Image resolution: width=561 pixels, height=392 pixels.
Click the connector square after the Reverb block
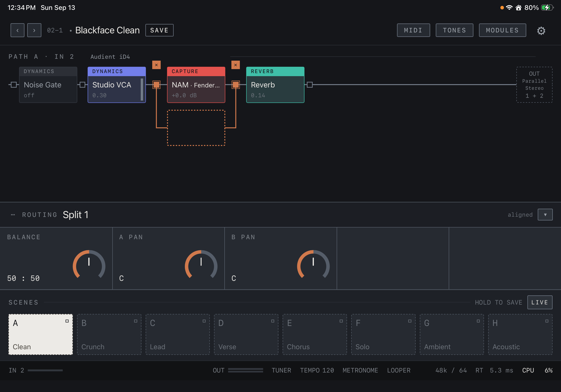(x=310, y=85)
